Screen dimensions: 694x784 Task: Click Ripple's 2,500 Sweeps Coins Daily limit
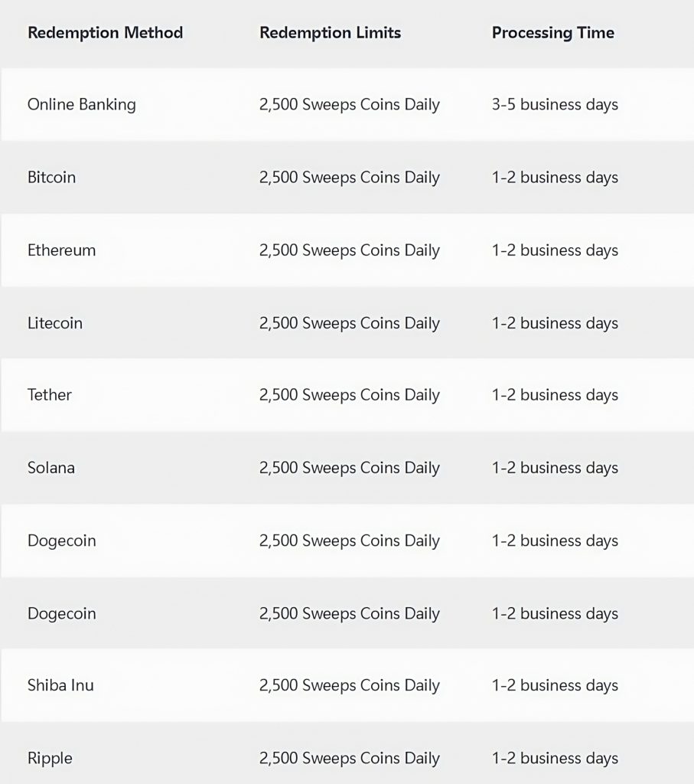coord(349,759)
